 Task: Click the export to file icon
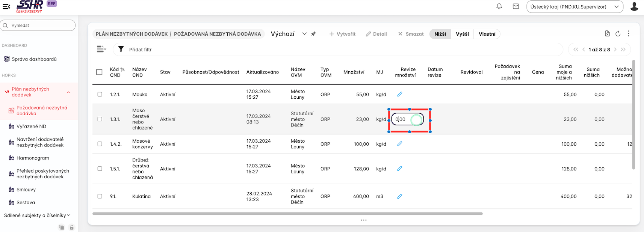(x=607, y=34)
